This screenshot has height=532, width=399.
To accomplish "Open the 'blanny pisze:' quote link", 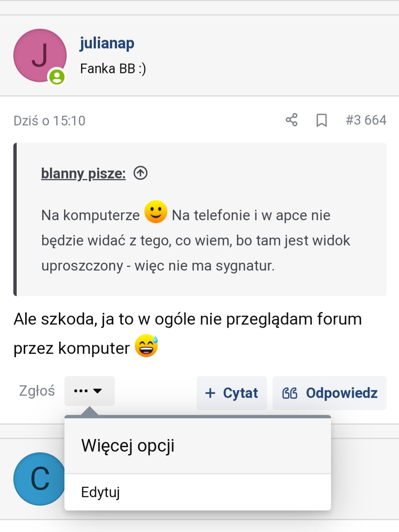I will pos(83,173).
